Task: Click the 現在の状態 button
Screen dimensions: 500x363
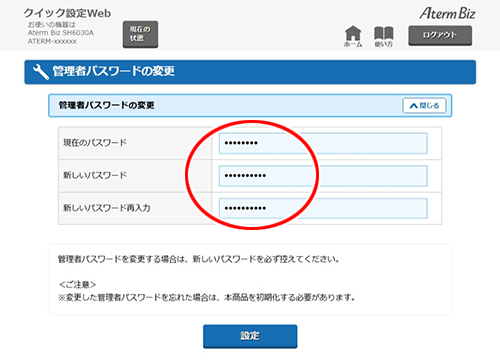Action: [140, 34]
